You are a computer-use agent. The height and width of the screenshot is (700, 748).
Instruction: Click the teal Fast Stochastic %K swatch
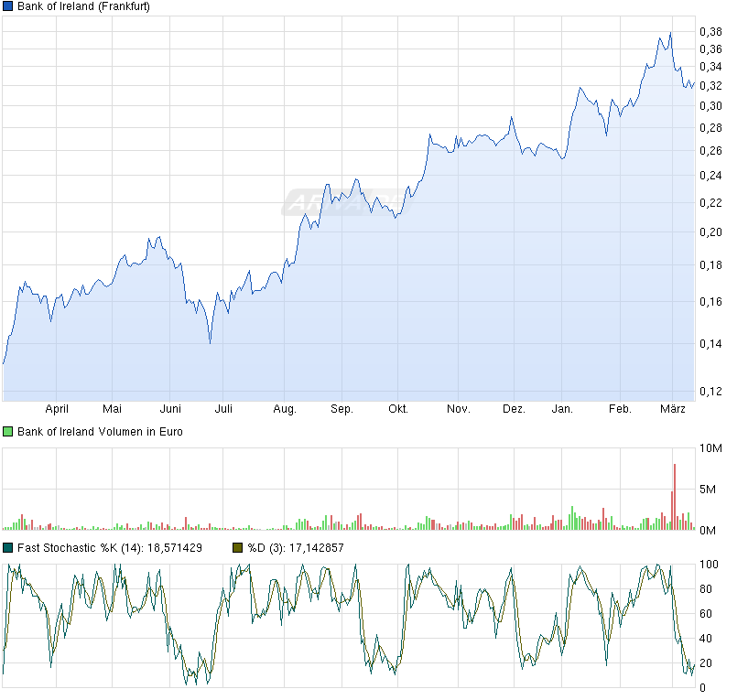tap(7, 548)
